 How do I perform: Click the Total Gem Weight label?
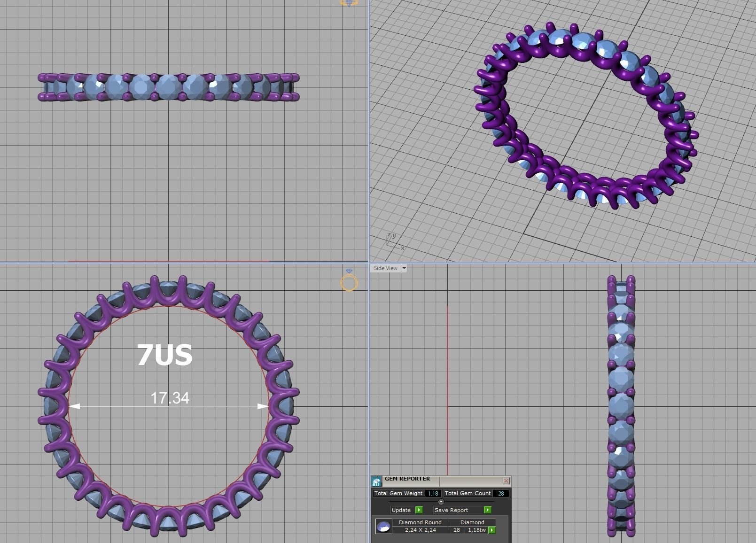pos(398,493)
